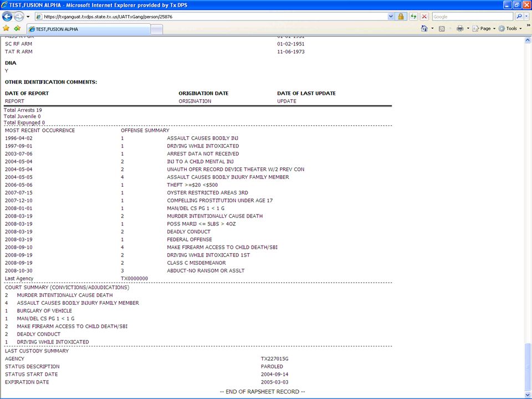View the security lock certificate icon
The width and height of the screenshot is (532, 399).
pos(401,16)
